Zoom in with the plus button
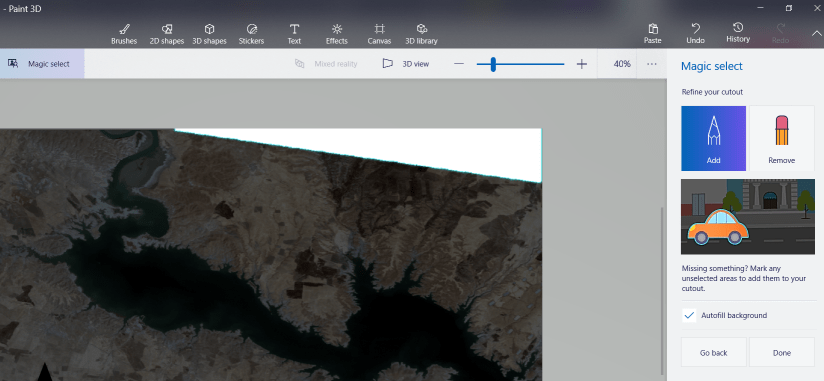 [x=581, y=64]
